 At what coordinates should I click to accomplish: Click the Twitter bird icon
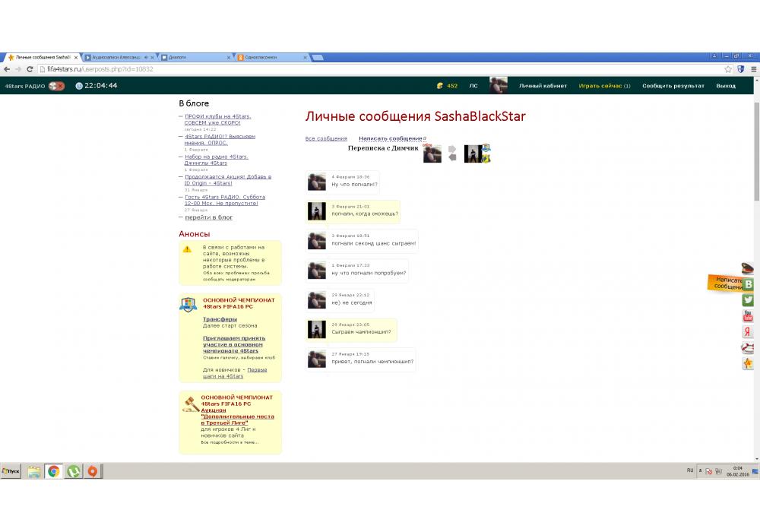(x=748, y=300)
